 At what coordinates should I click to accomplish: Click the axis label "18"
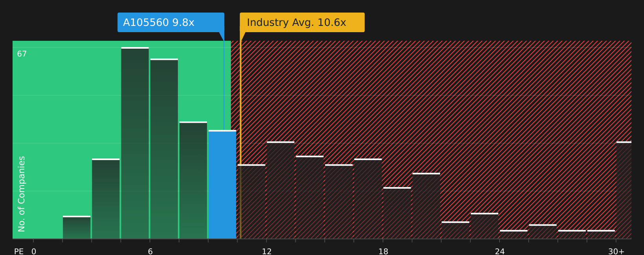383,251
